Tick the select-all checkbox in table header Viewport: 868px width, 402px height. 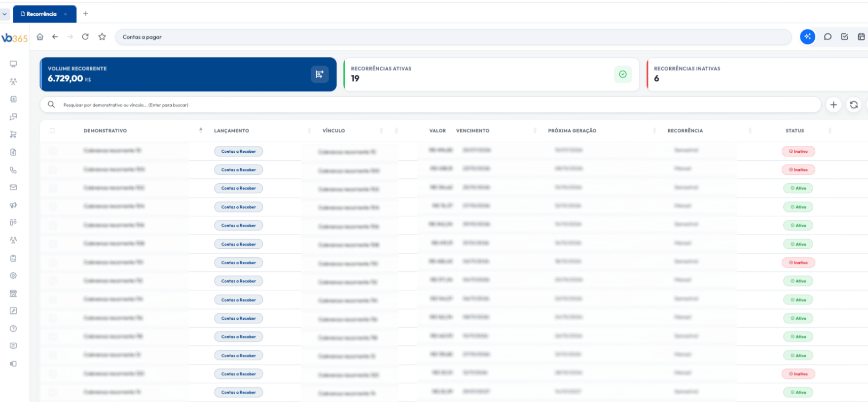(x=52, y=131)
